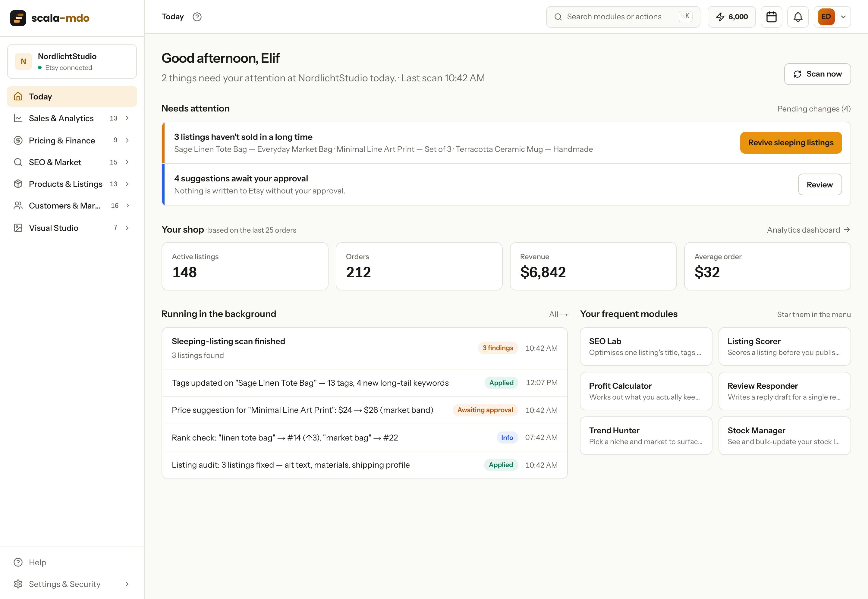Click the ED user avatar
Screen dimensions: 868x599
click(826, 17)
